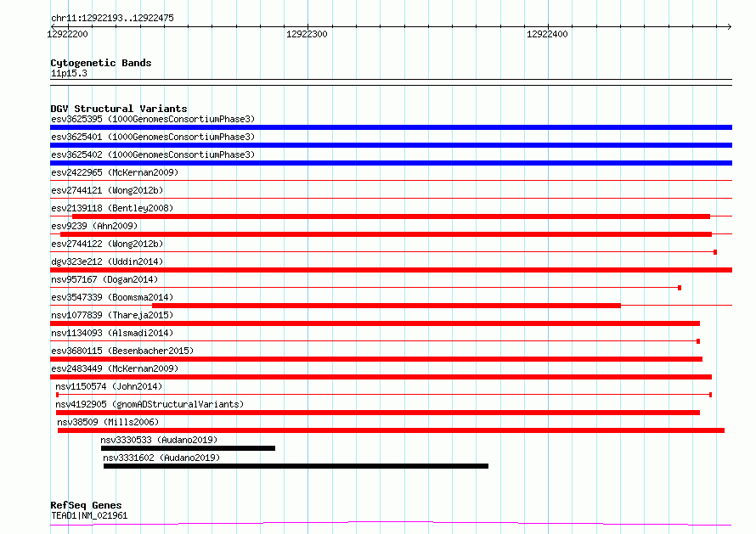Click the RefSeq Genes track title
The width and height of the screenshot is (756, 534).
(86, 505)
